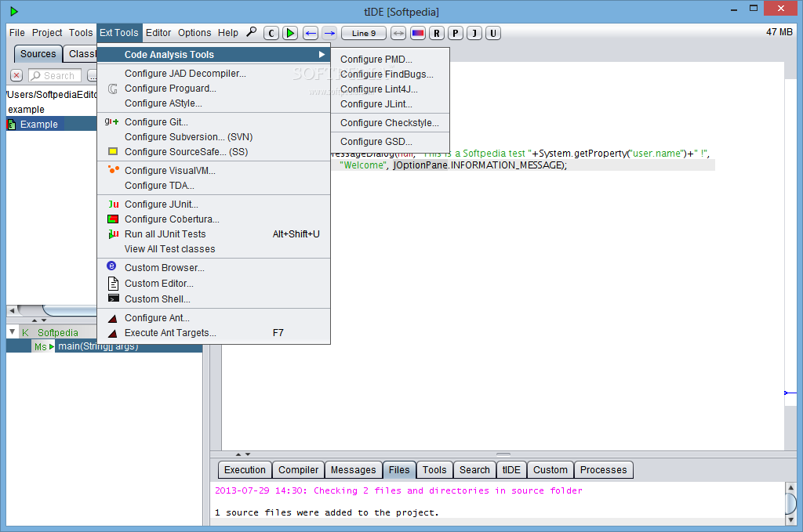Click the output panel vertical scrollbar
The width and height of the screenshot is (803, 532).
(790, 503)
